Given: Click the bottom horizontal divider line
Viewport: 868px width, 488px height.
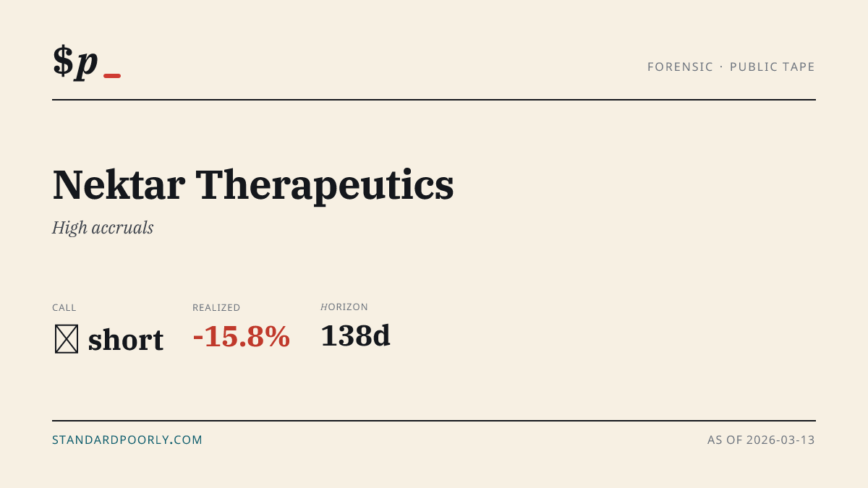Looking at the screenshot, I should [x=434, y=421].
